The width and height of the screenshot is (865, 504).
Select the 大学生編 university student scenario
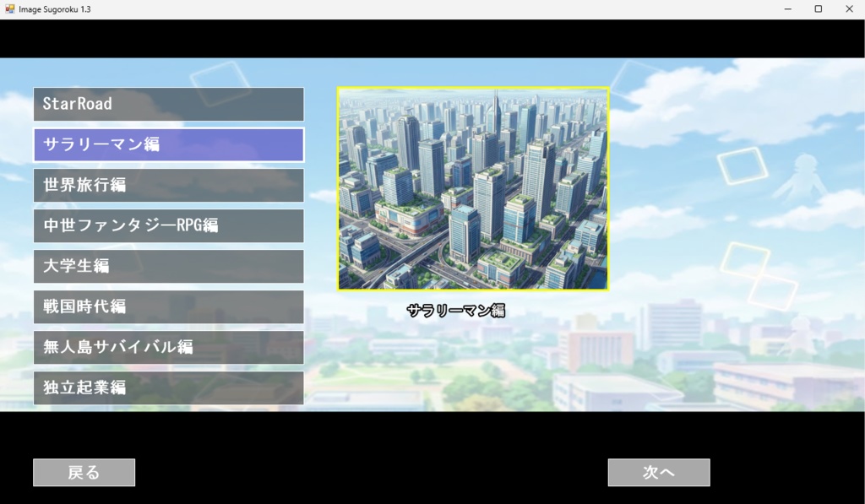click(x=168, y=266)
